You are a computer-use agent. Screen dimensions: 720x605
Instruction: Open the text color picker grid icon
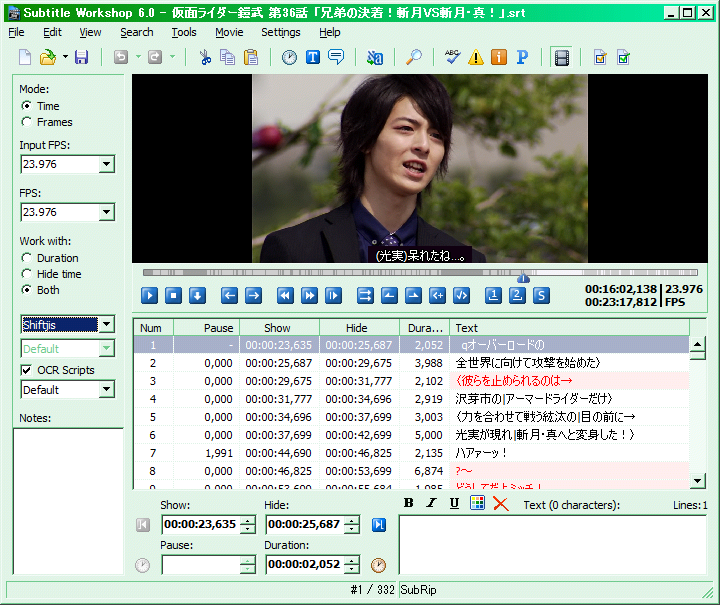pyautogui.click(x=478, y=503)
